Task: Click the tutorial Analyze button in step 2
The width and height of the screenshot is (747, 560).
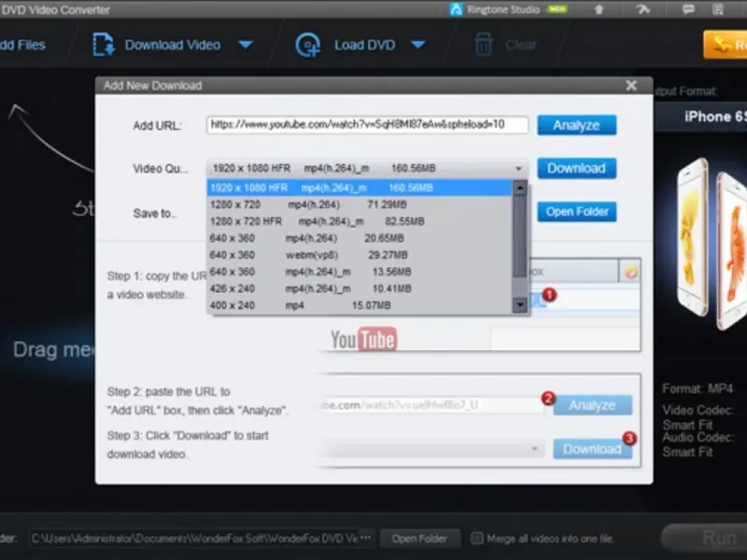Action: pyautogui.click(x=592, y=405)
